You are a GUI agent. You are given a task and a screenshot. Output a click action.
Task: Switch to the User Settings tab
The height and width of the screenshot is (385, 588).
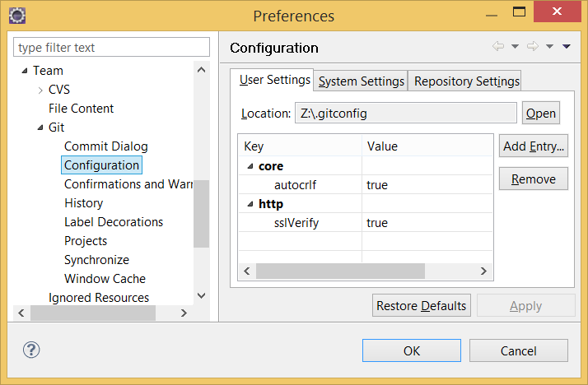(272, 80)
